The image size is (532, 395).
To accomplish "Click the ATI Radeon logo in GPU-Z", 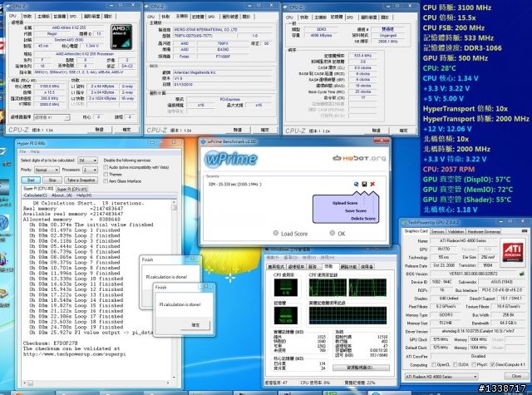I will point(513,252).
